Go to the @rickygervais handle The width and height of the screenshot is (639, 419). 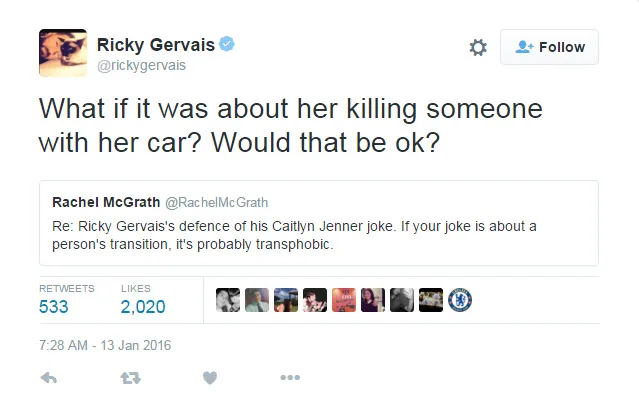[x=141, y=66]
